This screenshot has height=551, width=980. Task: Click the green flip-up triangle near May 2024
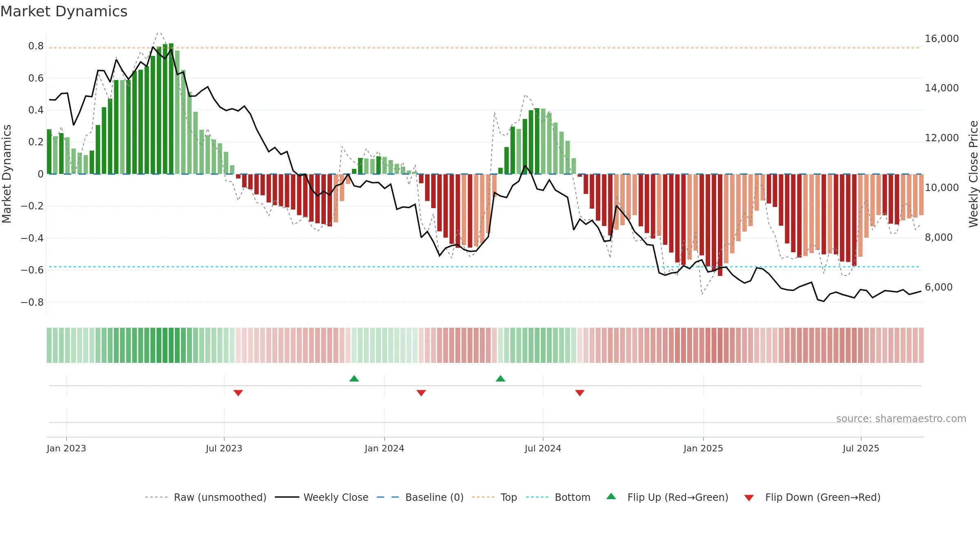(x=501, y=379)
